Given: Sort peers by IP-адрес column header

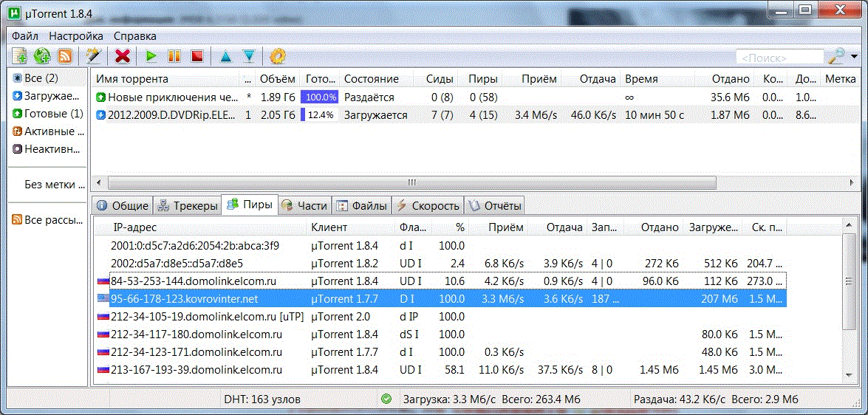Looking at the screenshot, I should tap(201, 227).
